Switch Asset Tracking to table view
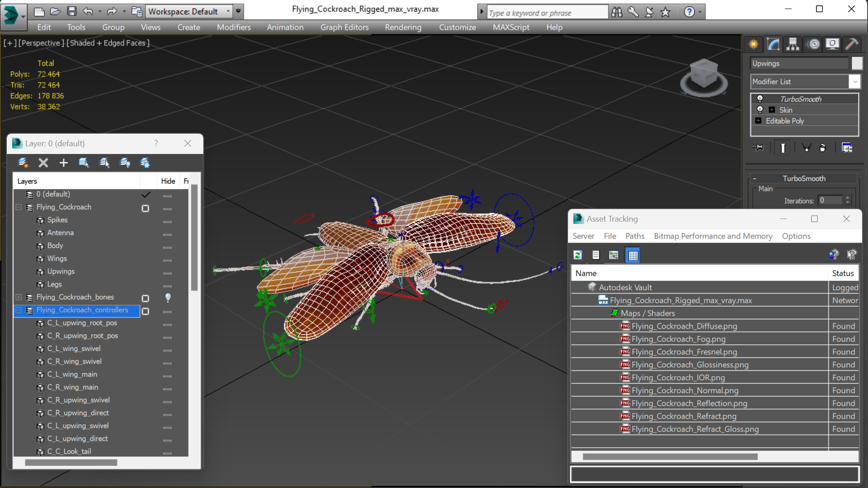Viewport: 868px width, 488px height. click(x=633, y=255)
